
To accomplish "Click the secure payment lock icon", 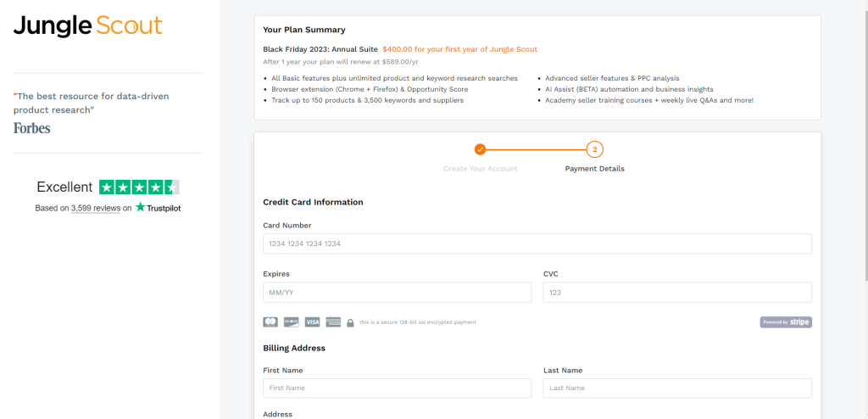I will tap(350, 322).
